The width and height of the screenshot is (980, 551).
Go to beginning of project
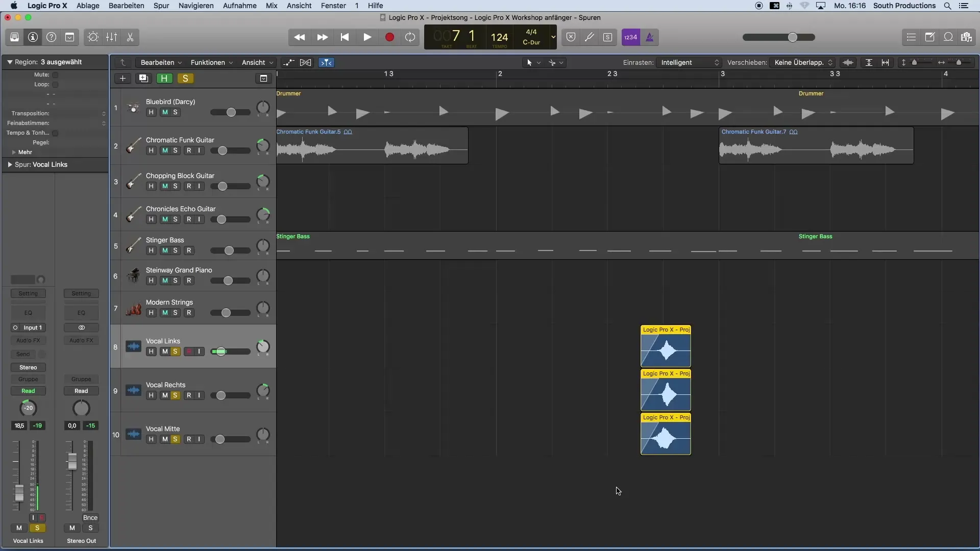(x=345, y=37)
